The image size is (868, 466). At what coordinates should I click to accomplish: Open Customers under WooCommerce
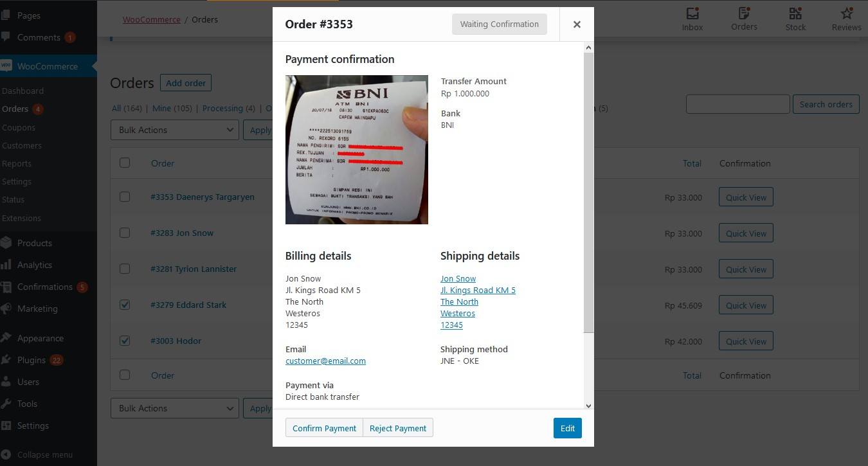click(x=21, y=145)
